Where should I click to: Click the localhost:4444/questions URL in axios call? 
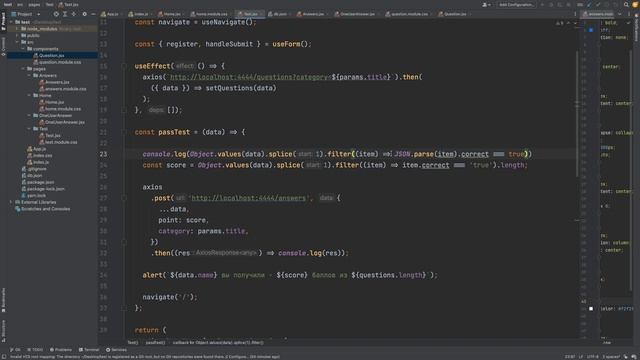point(249,77)
